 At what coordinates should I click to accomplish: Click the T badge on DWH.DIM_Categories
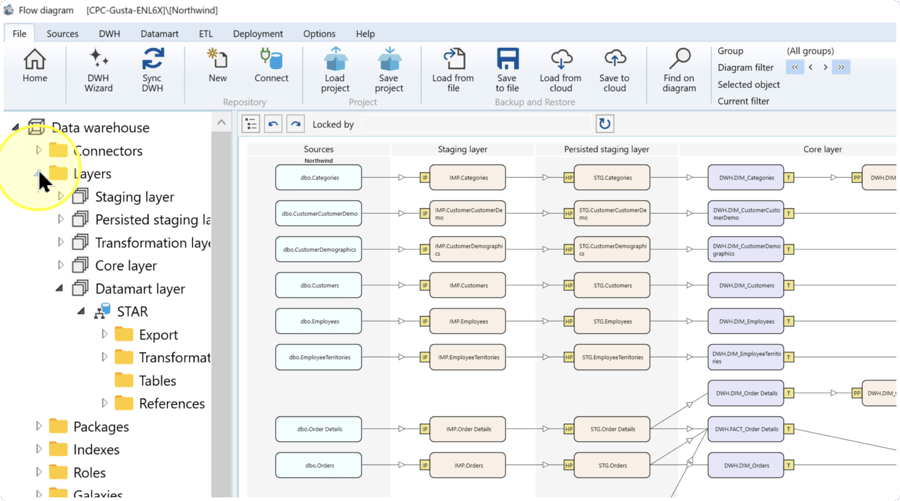click(789, 178)
